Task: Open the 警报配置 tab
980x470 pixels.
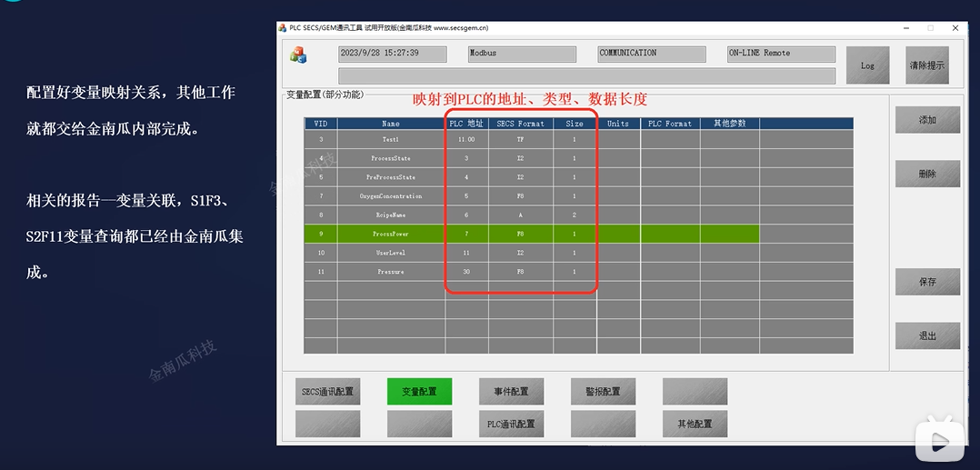Action: [603, 392]
